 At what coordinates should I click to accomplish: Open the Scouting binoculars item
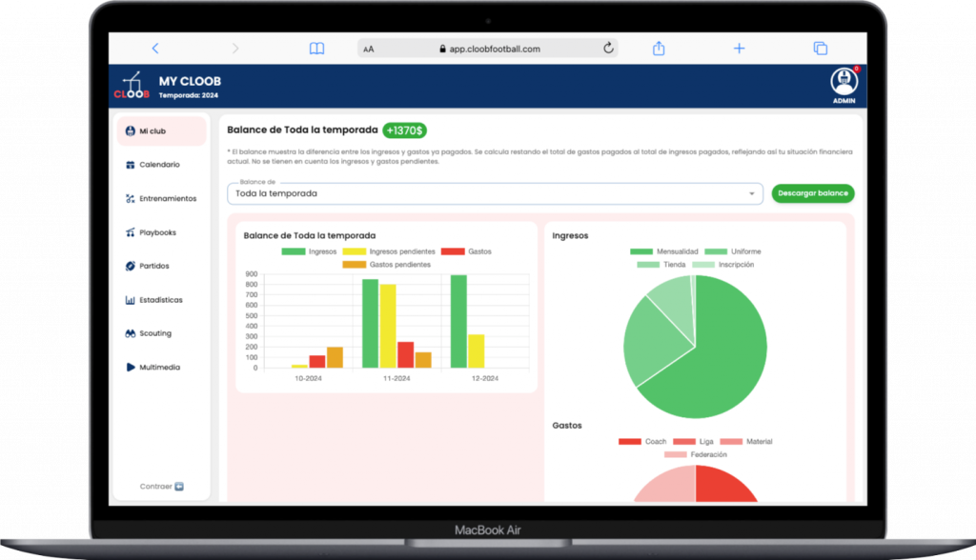(155, 333)
